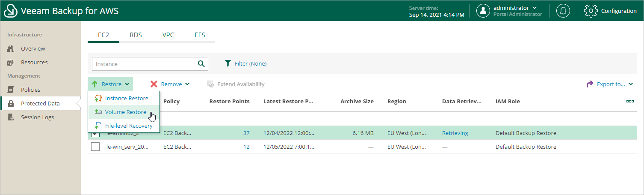Open the notifications bell icon

[563, 11]
